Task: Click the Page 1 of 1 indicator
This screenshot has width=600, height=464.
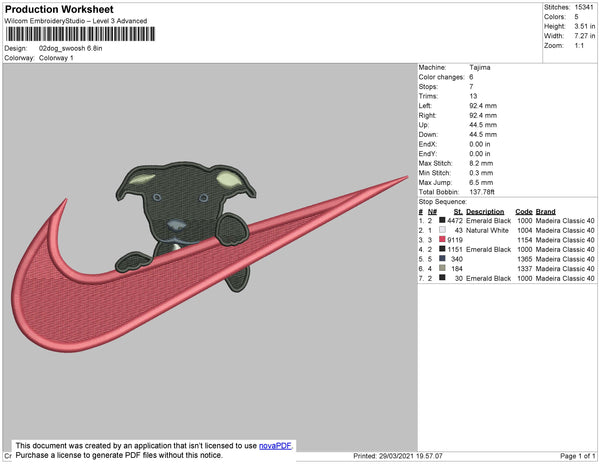Action: point(578,456)
